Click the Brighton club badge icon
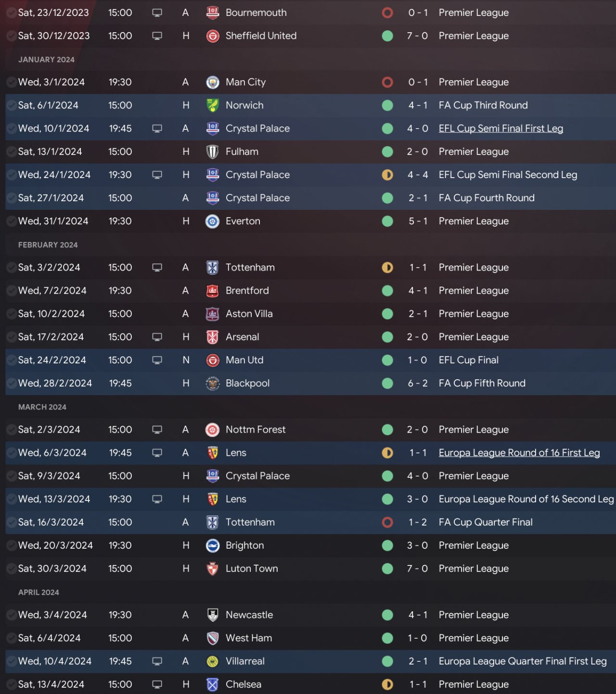The image size is (616, 694). [212, 545]
